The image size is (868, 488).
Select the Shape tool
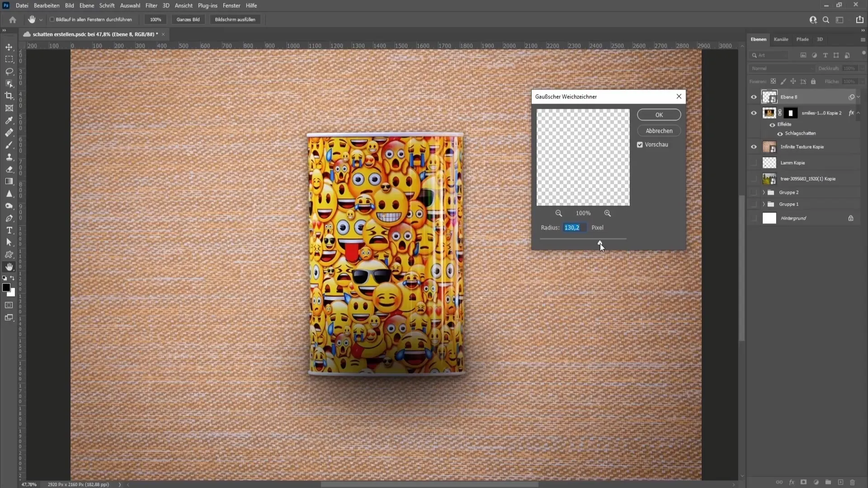point(9,254)
